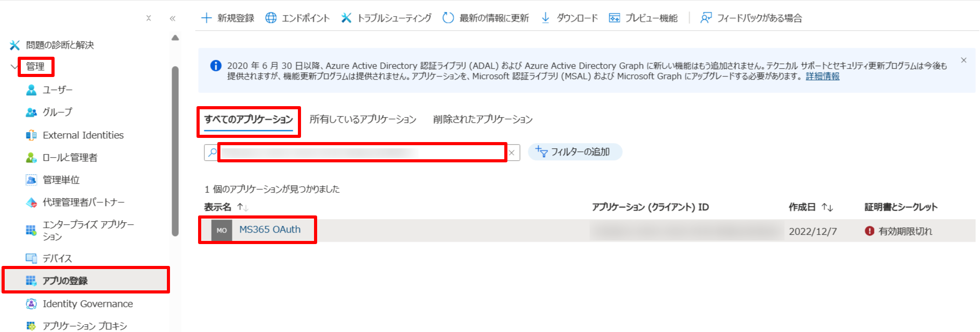980x332 pixels.
Task: Click the filter funnel icon
Action: (x=541, y=151)
